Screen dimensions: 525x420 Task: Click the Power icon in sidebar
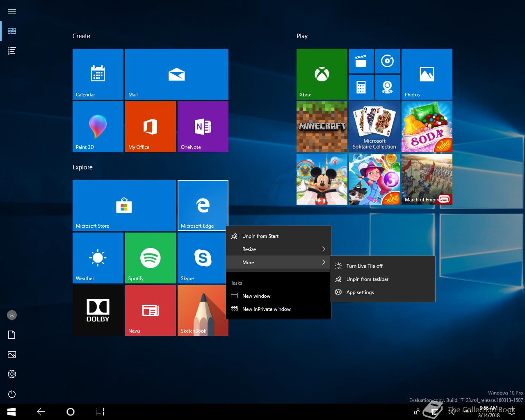12,394
